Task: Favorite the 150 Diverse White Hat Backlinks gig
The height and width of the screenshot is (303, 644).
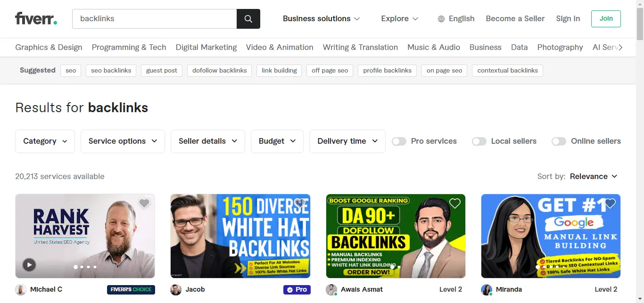Action: (299, 203)
